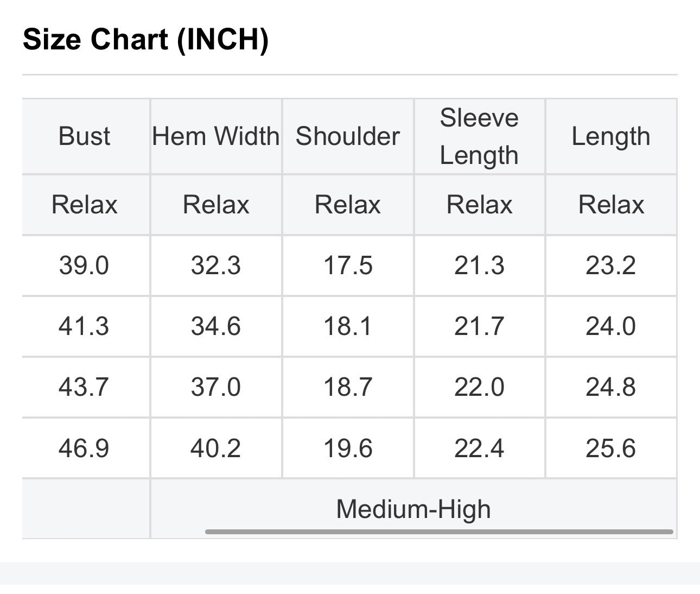The width and height of the screenshot is (700, 594).
Task: Click the 17.5 shoulder cell
Action: tap(348, 266)
